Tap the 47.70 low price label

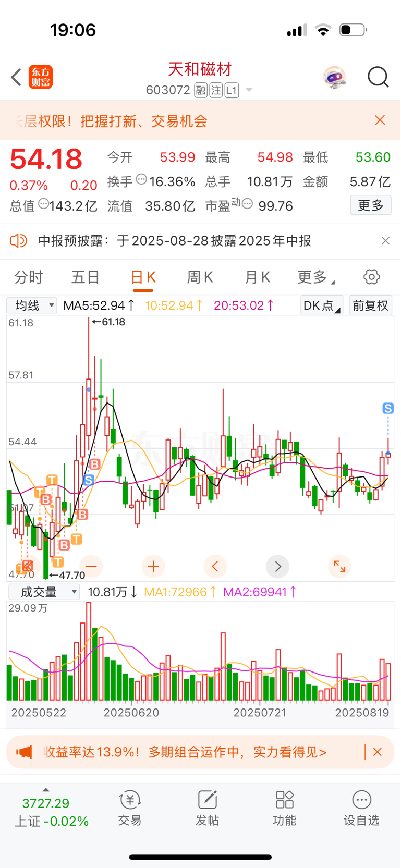pos(67,575)
